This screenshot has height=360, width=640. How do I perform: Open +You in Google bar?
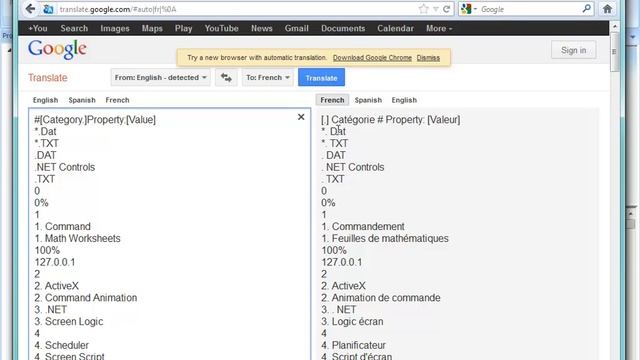(x=38, y=28)
